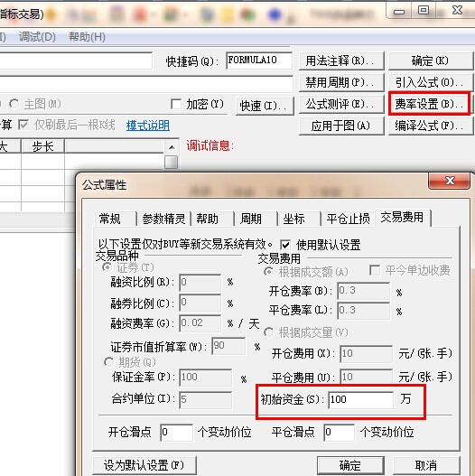Viewport: 475px width, 476px height.
Task: Click the 引入公式(O) button
Action: (431, 82)
